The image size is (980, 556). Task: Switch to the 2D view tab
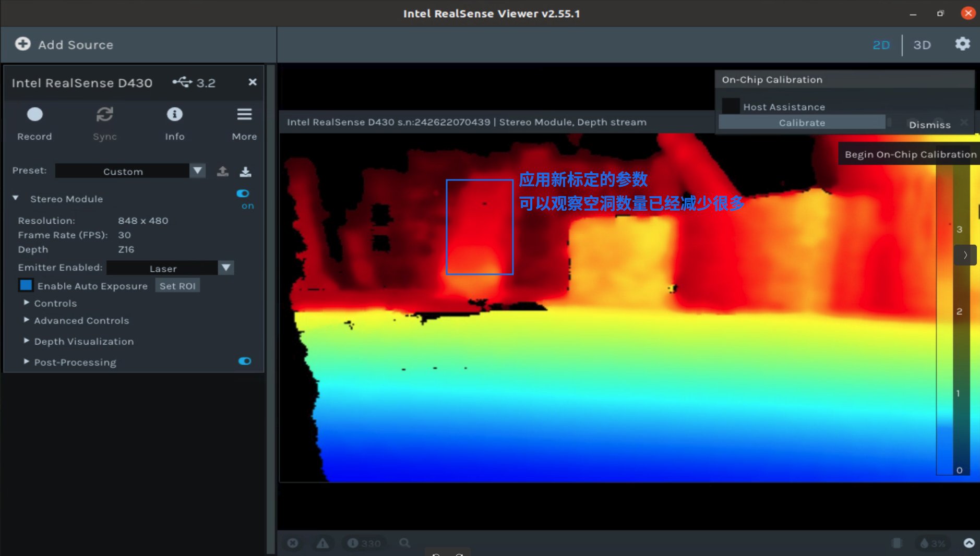881,45
